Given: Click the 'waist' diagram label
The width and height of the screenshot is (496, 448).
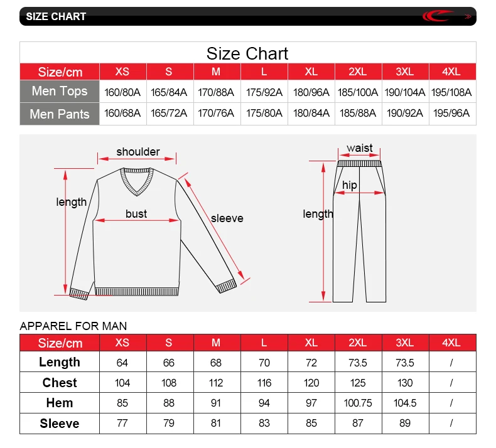Looking at the screenshot, I should click(360, 148).
